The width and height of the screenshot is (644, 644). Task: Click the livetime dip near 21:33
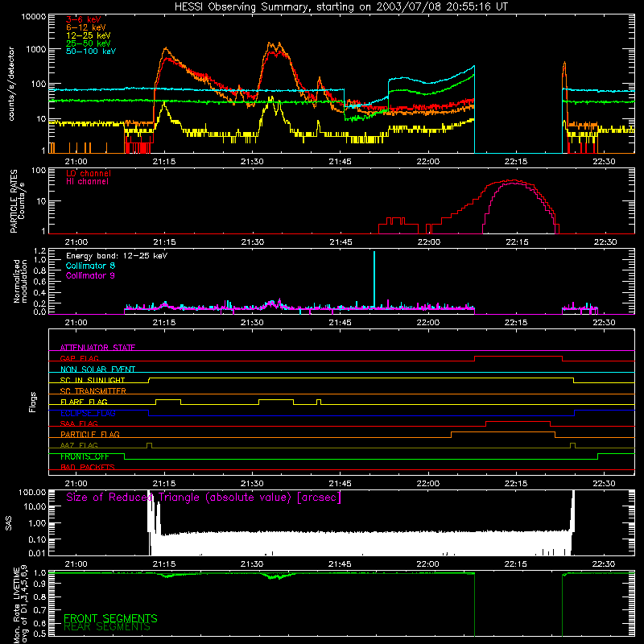(x=275, y=576)
